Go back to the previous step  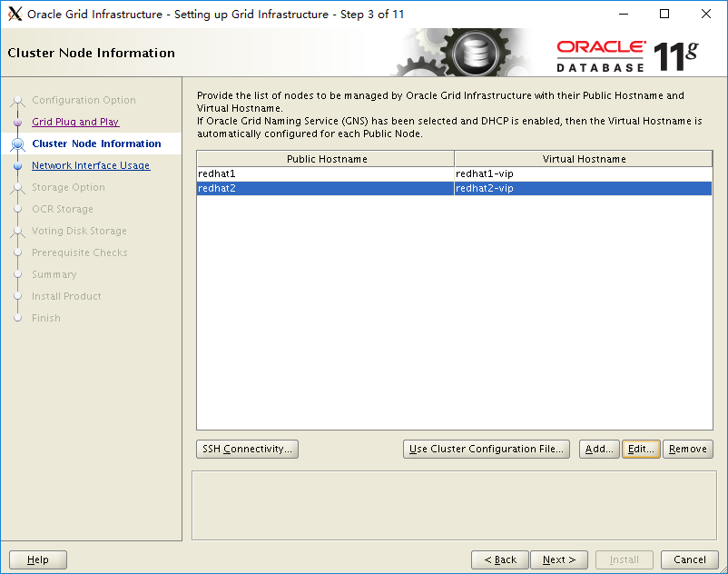[500, 559]
